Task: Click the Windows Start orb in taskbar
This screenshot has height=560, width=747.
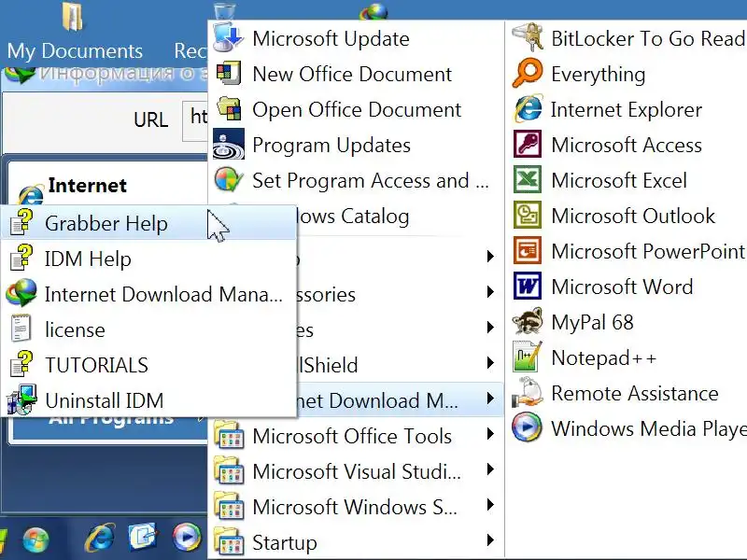Action: pos(35,540)
